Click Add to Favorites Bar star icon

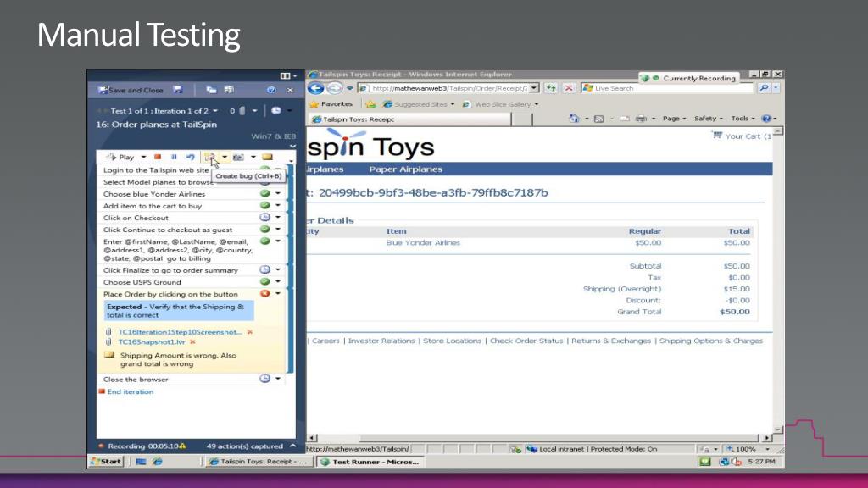click(x=371, y=104)
